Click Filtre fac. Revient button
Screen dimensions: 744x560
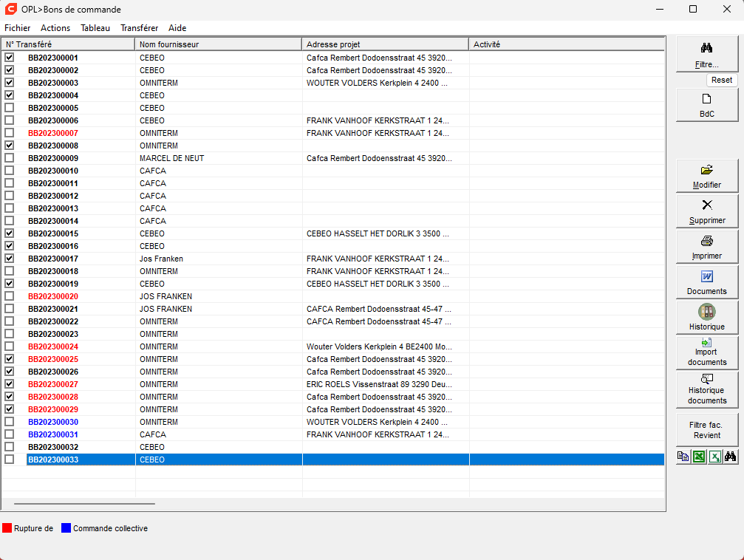706,430
